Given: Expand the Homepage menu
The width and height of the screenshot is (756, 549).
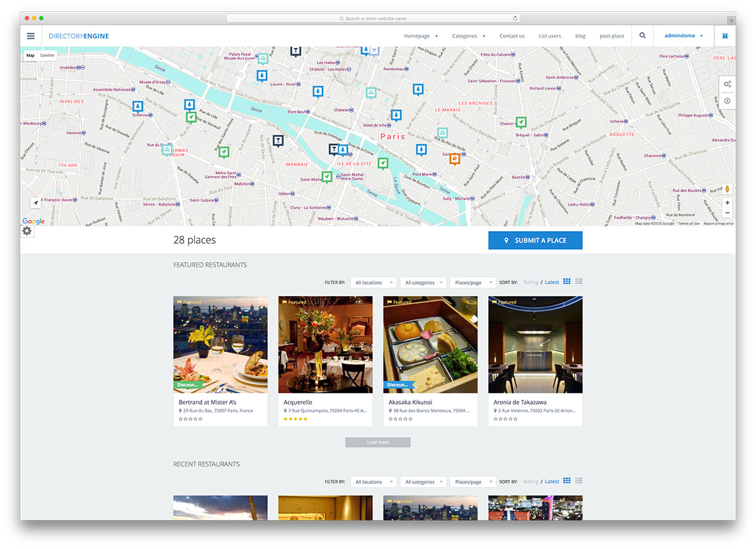Looking at the screenshot, I should [x=421, y=36].
